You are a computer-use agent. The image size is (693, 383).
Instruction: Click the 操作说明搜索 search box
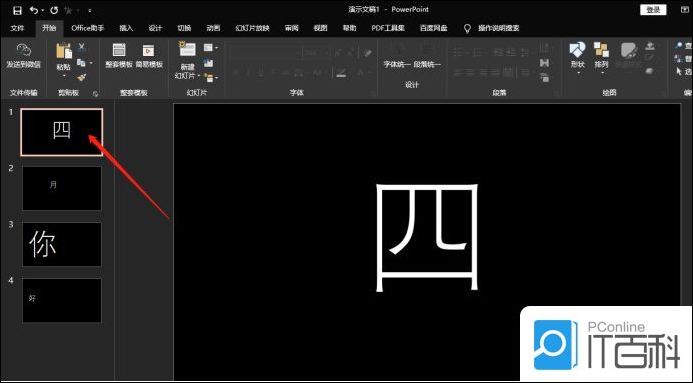coord(499,28)
